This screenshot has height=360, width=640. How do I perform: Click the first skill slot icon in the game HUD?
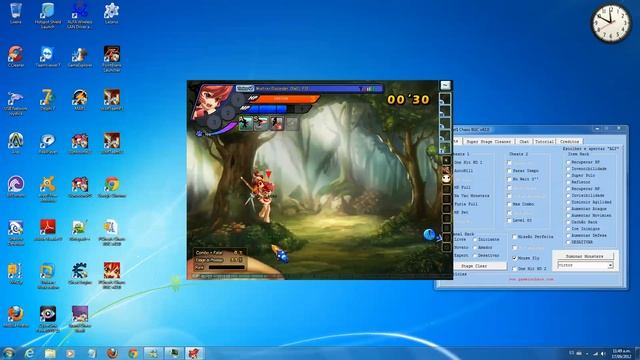(245, 123)
